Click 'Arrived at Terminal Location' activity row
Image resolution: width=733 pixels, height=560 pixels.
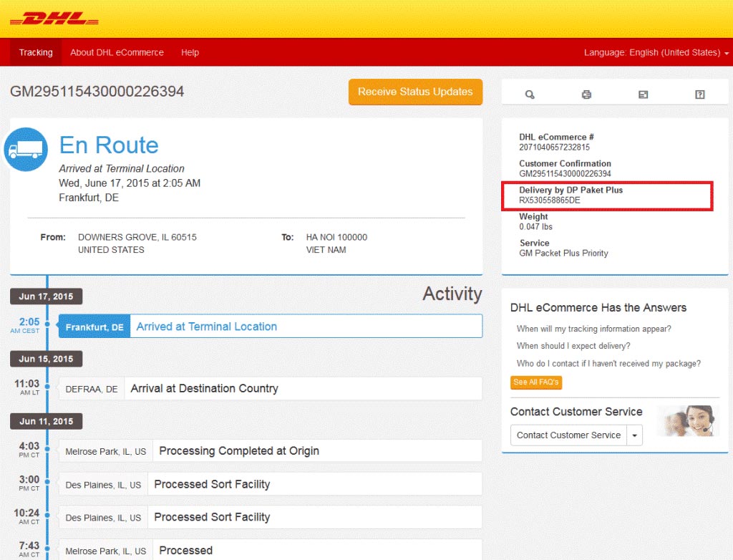click(270, 326)
